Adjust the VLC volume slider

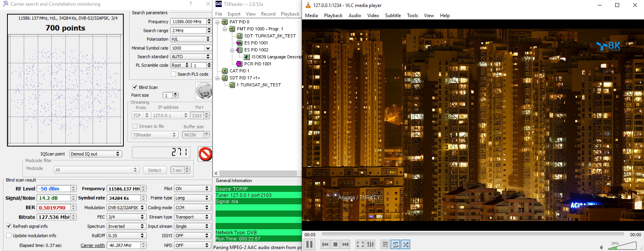[x=622, y=246]
